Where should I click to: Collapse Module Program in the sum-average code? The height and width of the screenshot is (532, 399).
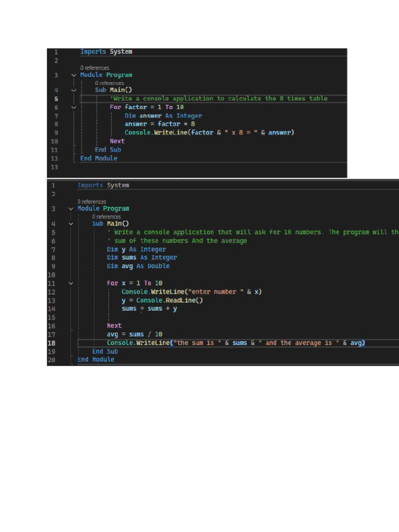71,208
